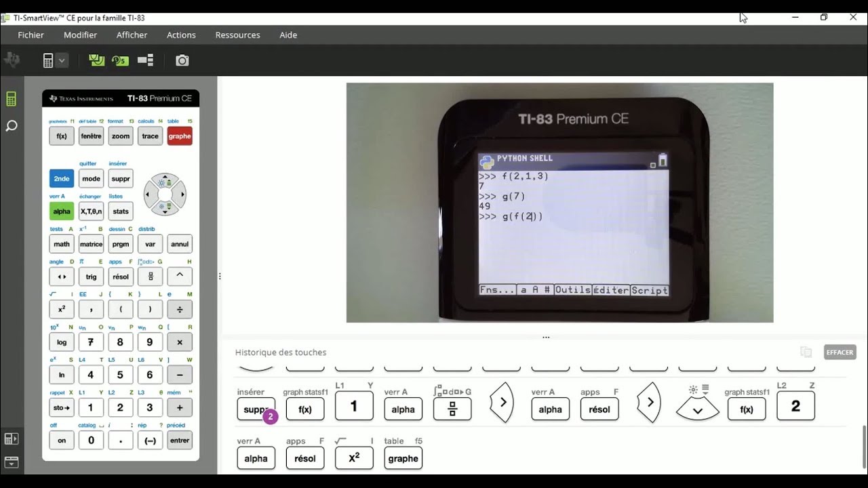This screenshot has height=488, width=868.
Task: Click the red graphe key on keypad
Action: point(180,136)
